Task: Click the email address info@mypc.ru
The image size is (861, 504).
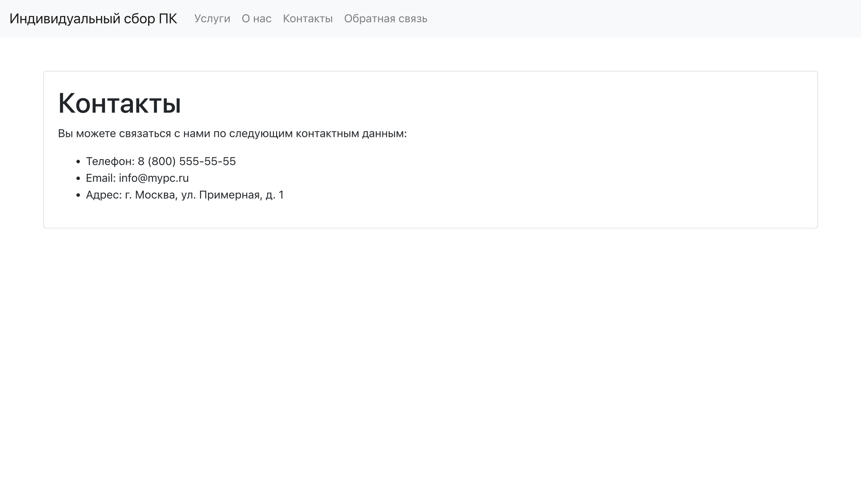Action: click(153, 178)
